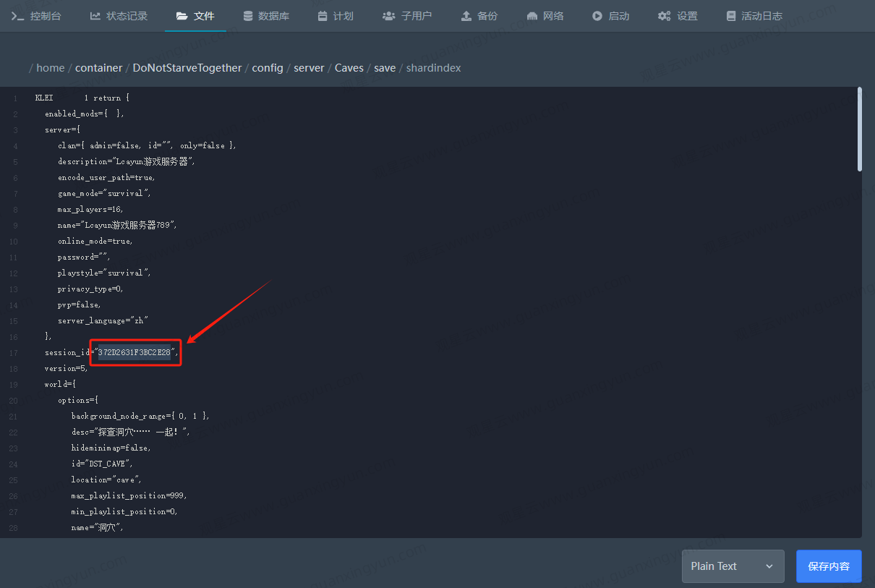Viewport: 875px width, 588px height.
Task: Open the Plain Text language dropdown
Action: [x=733, y=566]
